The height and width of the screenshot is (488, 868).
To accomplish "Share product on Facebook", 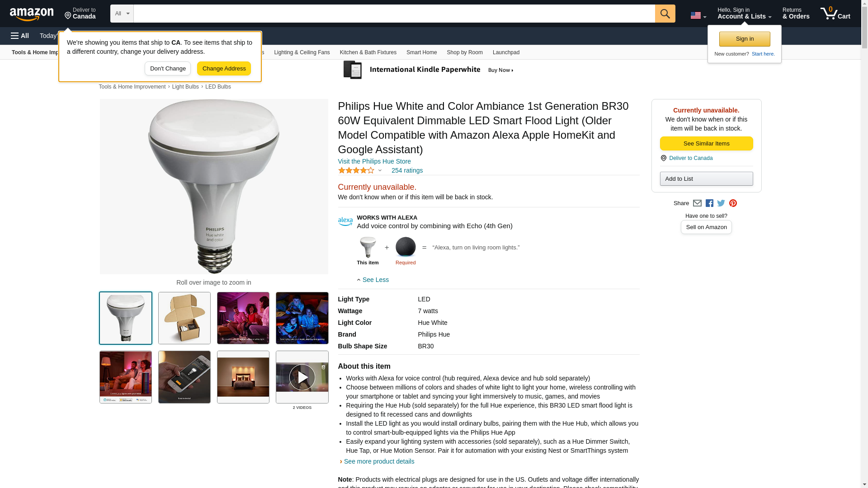I will pos(709,203).
